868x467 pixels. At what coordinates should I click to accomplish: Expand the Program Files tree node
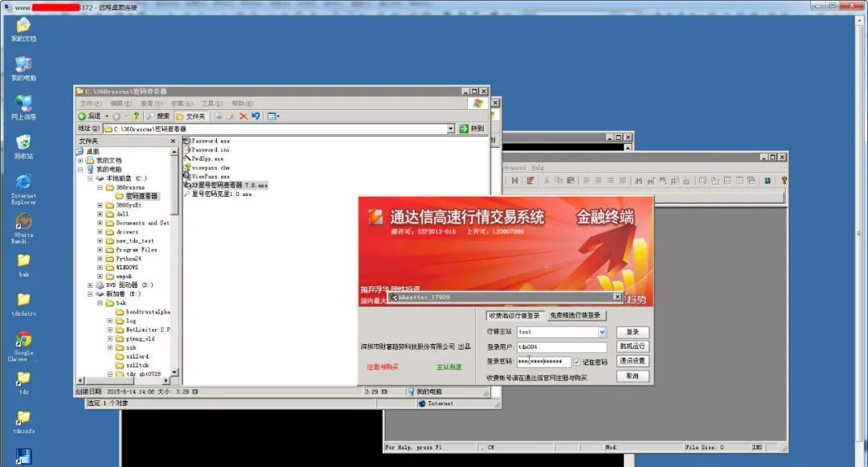100,249
